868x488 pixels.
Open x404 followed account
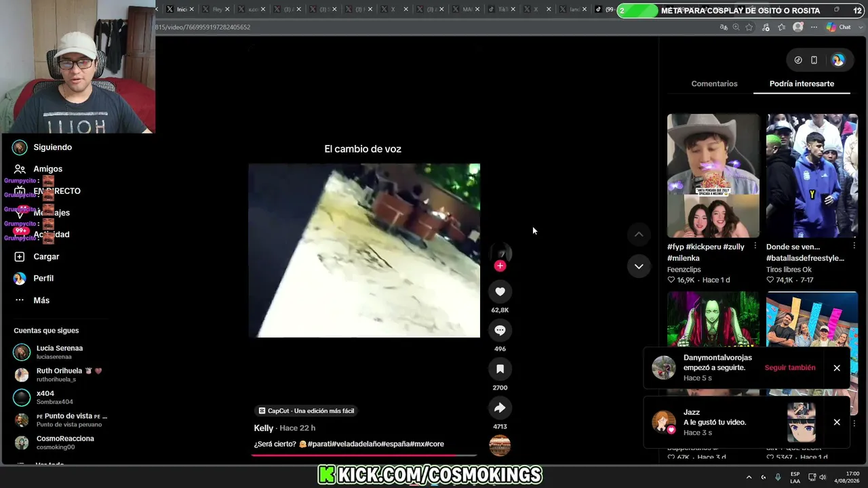pos(60,397)
